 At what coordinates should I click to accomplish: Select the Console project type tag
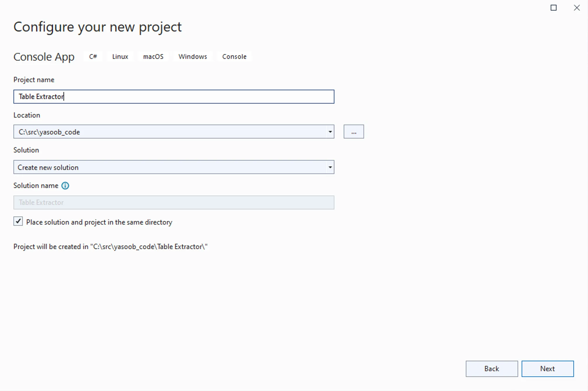(x=234, y=56)
